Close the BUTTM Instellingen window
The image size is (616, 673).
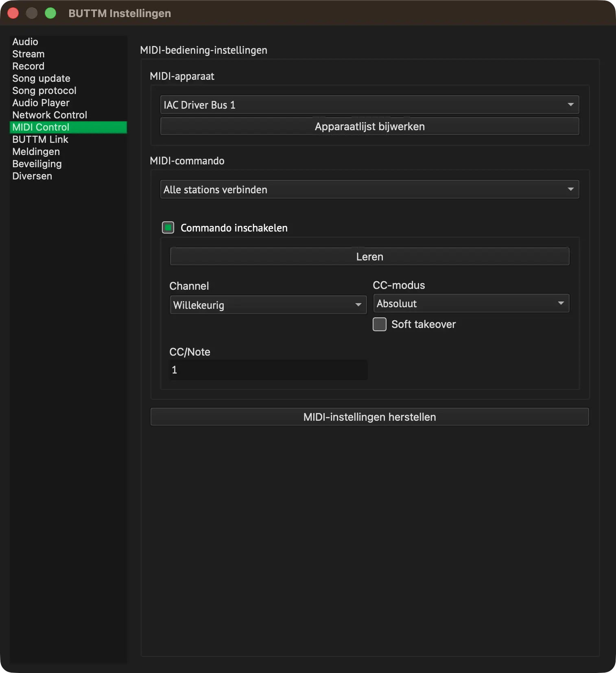click(13, 13)
